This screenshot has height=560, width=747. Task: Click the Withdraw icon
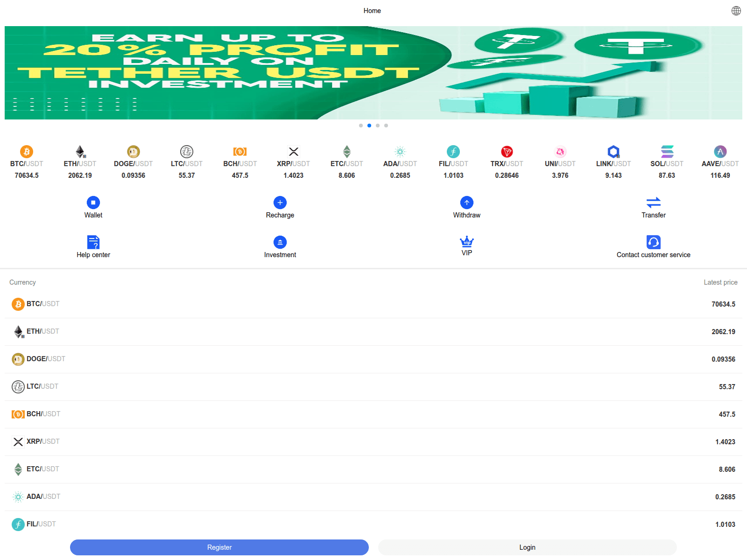466,203
